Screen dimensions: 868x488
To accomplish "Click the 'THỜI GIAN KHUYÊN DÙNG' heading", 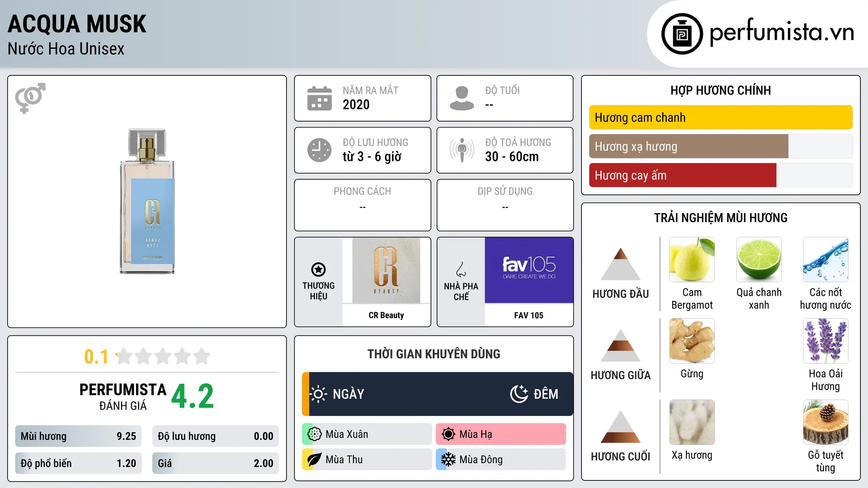I will (434, 354).
